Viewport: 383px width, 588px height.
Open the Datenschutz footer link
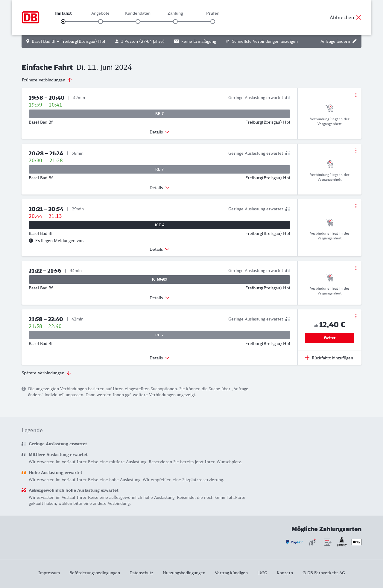pyautogui.click(x=141, y=573)
